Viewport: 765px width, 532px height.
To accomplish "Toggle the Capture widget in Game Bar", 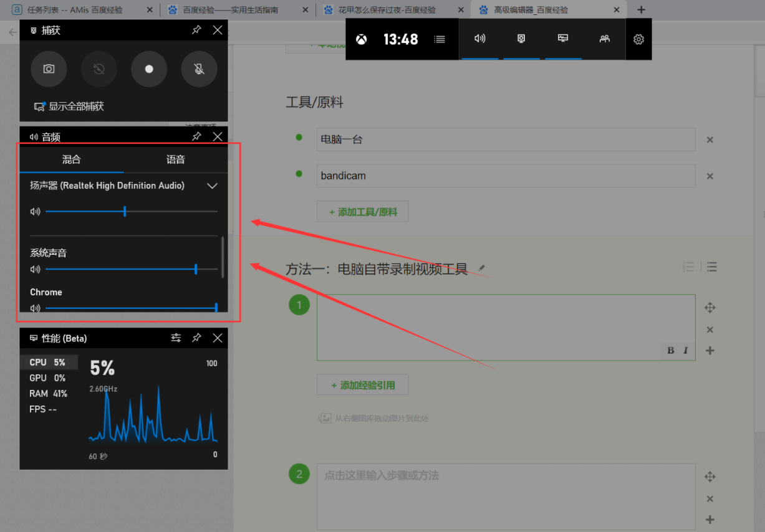I will coord(521,39).
